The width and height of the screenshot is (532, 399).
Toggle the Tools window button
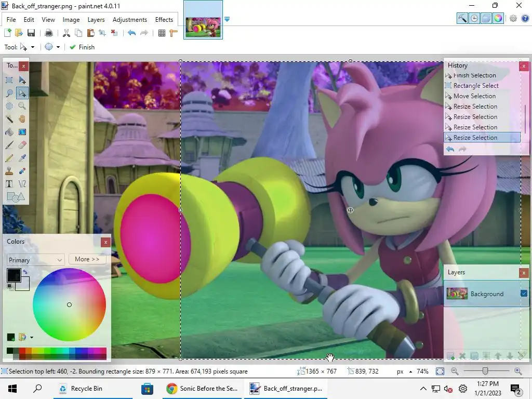[x=462, y=18]
